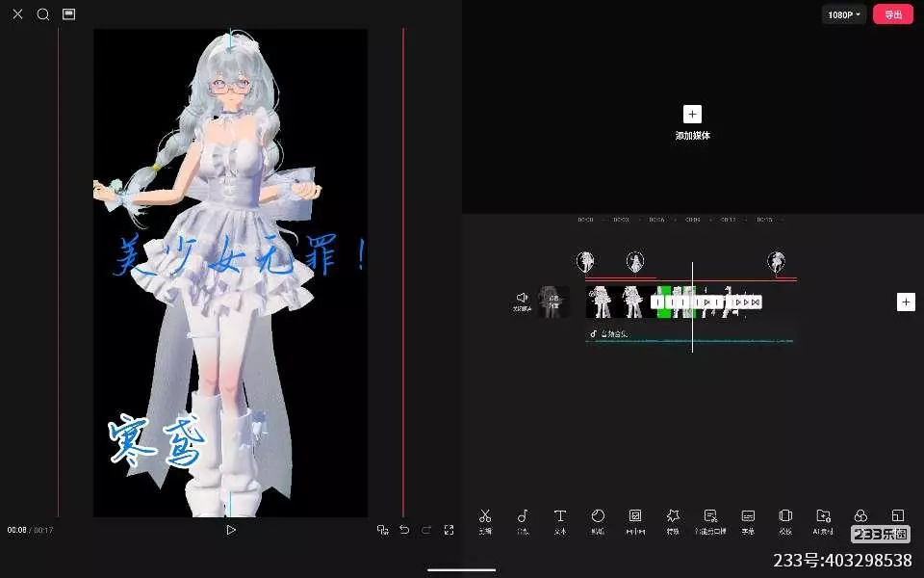Enter fullscreen preview mode
This screenshot has height=578, width=924.
(449, 530)
